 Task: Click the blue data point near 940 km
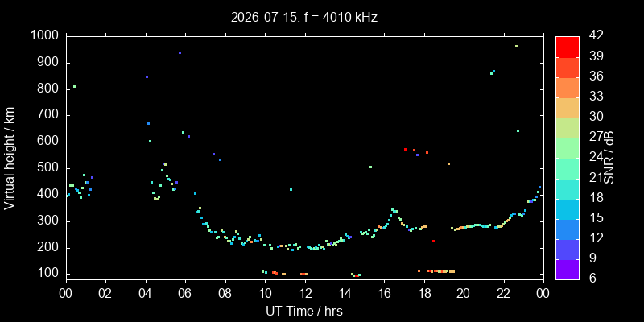180,52
